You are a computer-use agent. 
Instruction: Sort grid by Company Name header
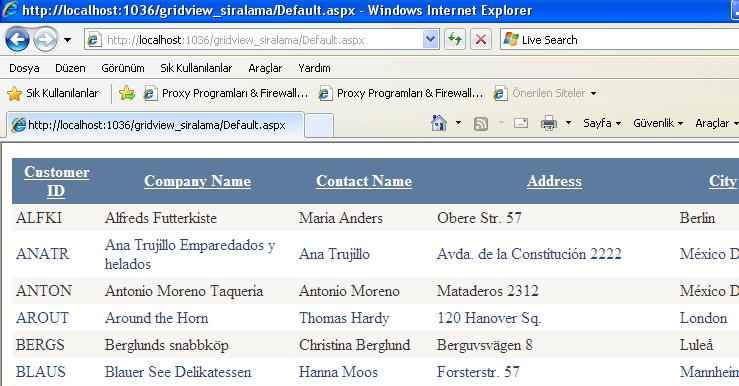197,181
